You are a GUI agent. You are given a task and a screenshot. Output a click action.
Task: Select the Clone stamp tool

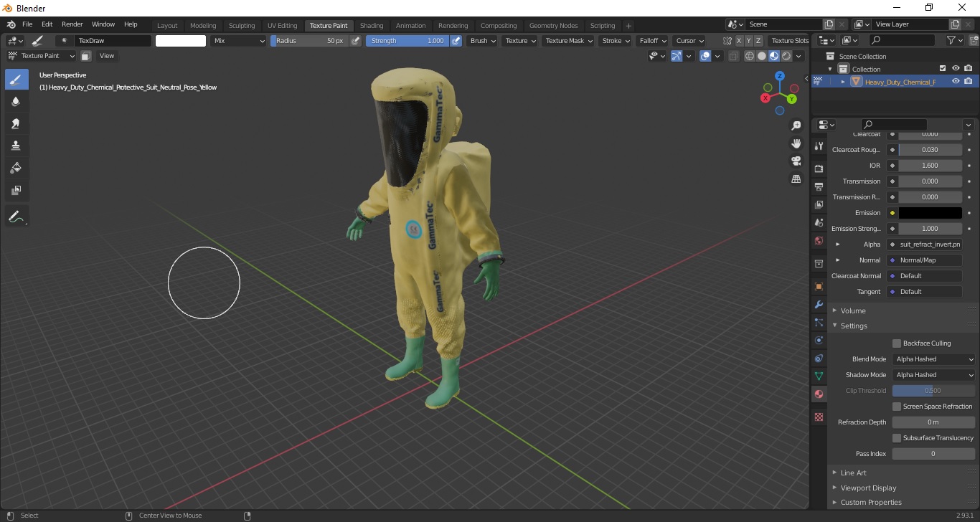[16, 146]
